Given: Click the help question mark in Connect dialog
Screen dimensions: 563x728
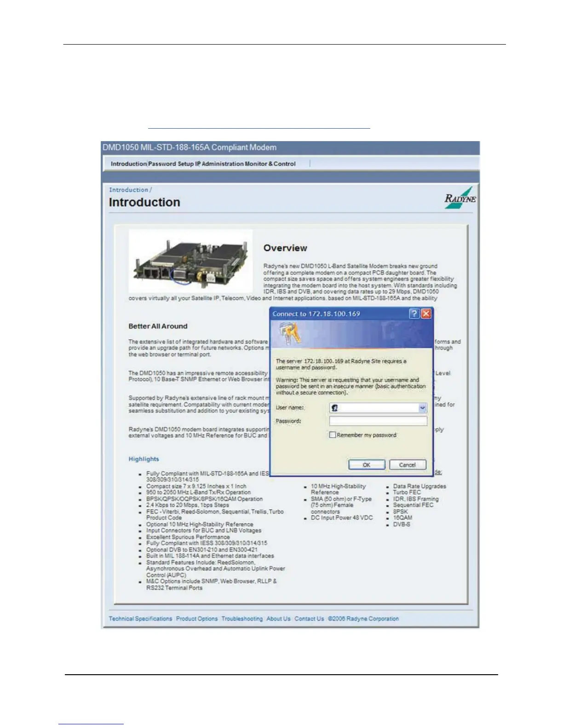Looking at the screenshot, I should [x=414, y=313].
